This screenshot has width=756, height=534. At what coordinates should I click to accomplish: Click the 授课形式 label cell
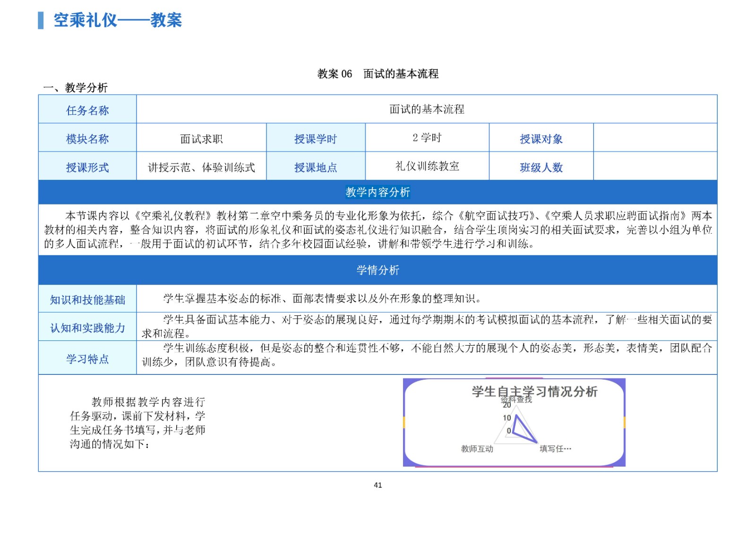[87, 167]
